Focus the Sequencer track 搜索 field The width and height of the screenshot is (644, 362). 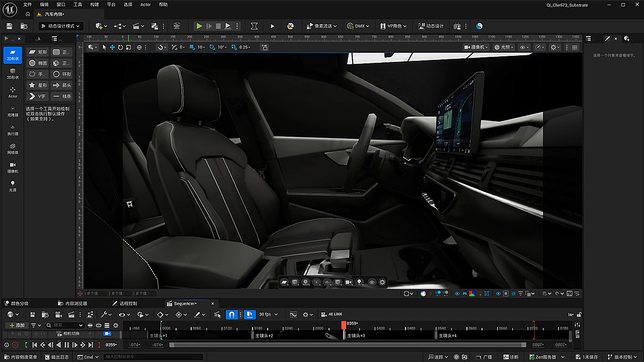64,325
